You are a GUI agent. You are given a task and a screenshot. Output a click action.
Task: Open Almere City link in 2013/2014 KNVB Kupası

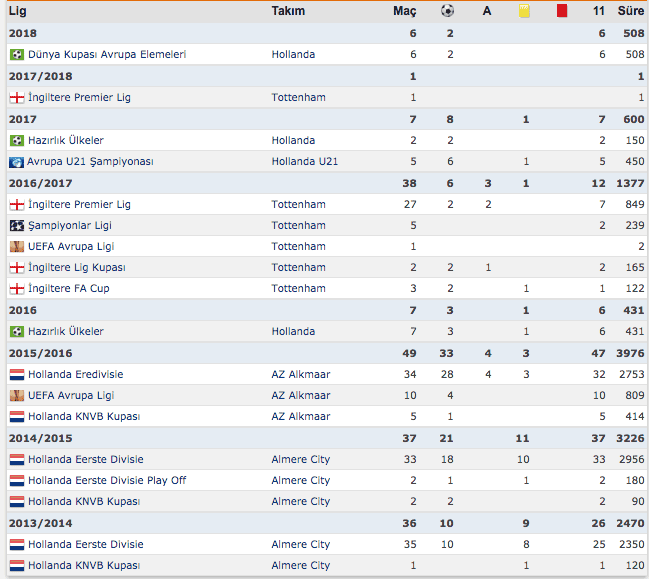point(300,565)
